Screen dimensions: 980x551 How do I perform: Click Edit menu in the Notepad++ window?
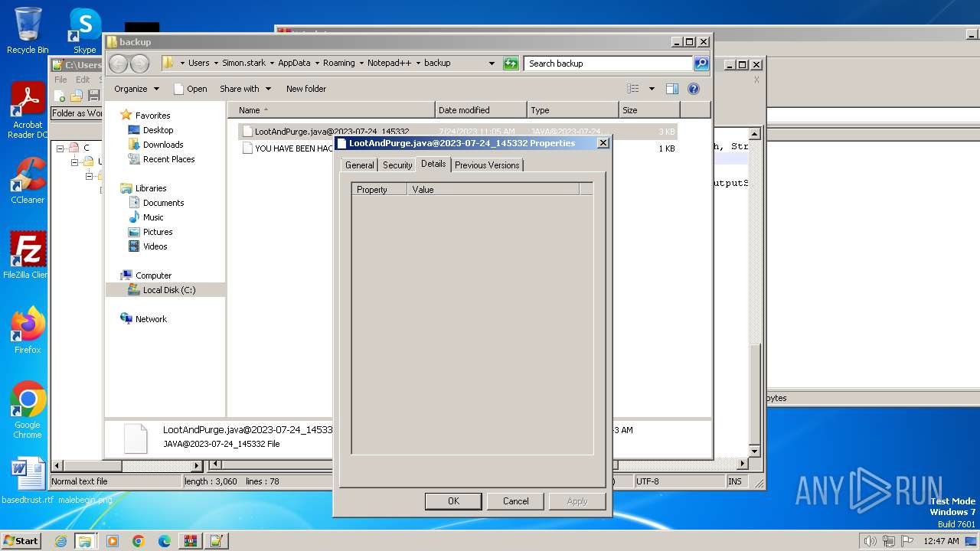(83, 80)
